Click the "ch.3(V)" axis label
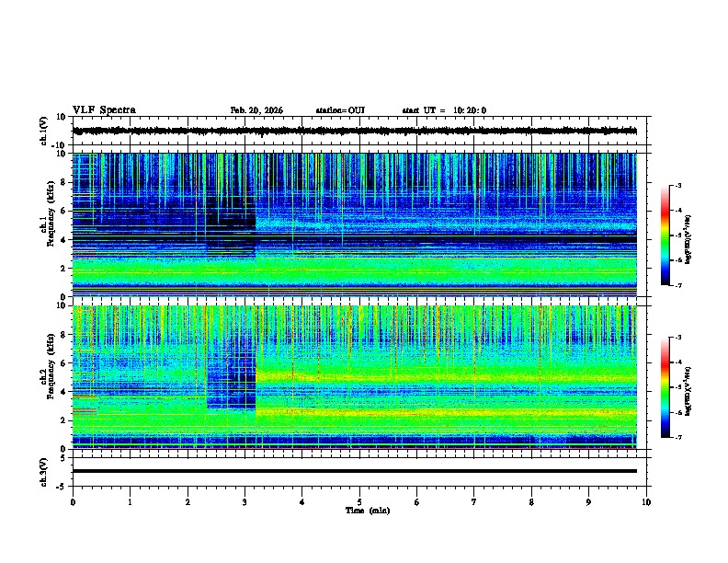Image resolution: width=728 pixels, height=563 pixels. (x=44, y=472)
